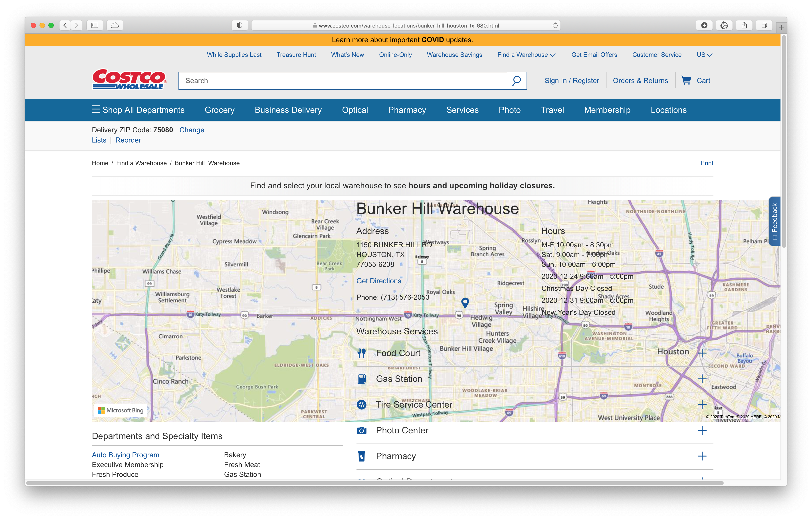Open the Lists link

(99, 140)
